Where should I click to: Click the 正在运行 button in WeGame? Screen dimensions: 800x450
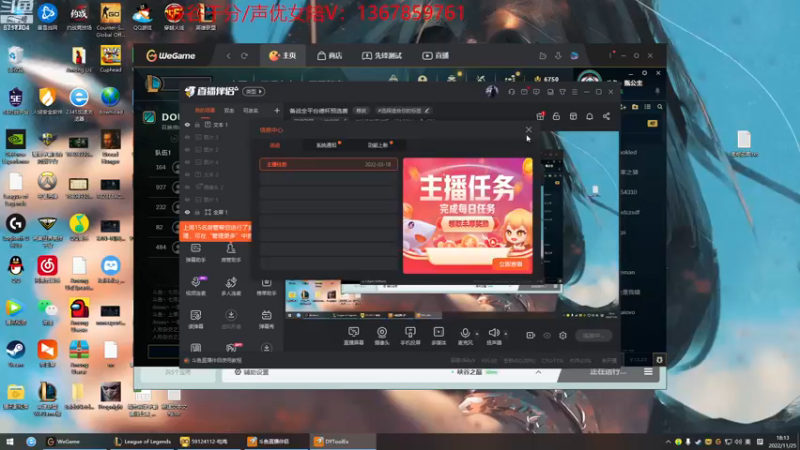(607, 372)
